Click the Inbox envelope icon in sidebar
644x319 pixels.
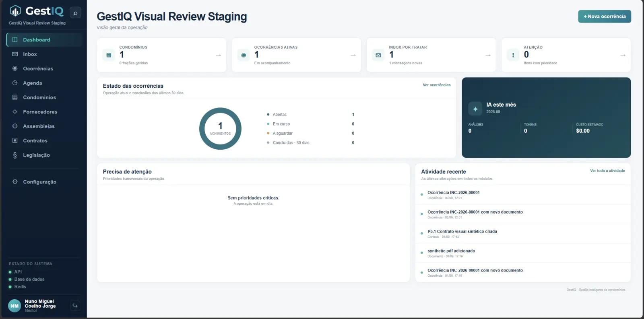15,54
